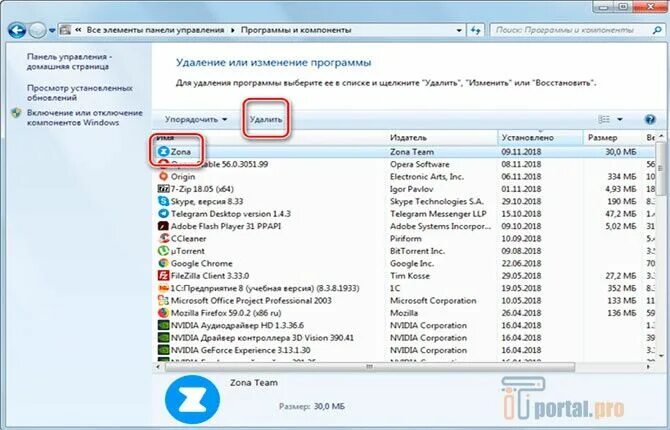670x430 pixels.
Task: Click 'Igor Pavlov' publisher cell
Action: 411,189
